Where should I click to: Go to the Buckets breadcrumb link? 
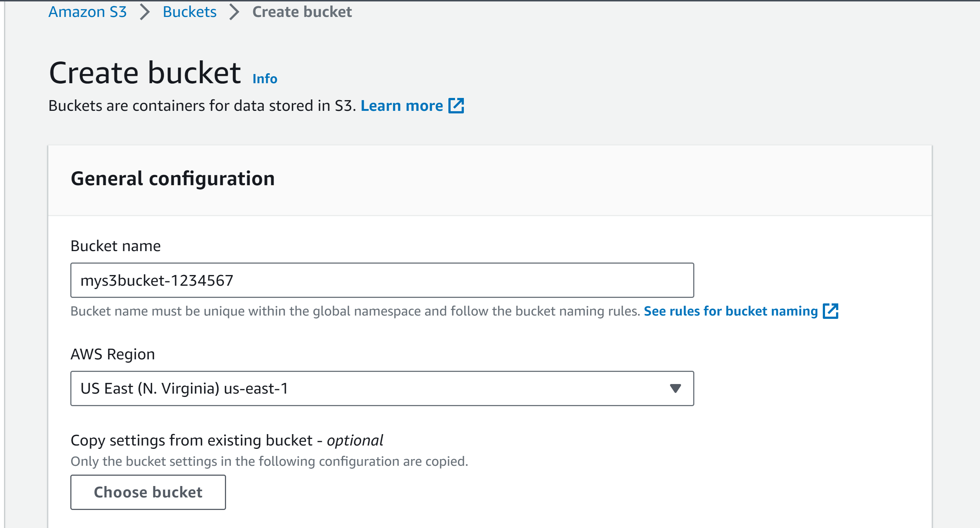(190, 12)
